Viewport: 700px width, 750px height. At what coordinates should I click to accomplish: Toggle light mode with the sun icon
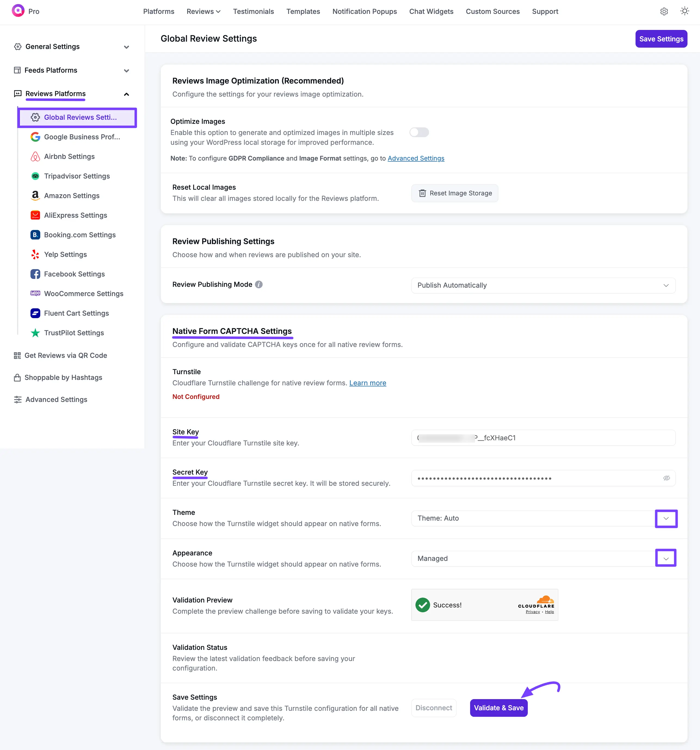pyautogui.click(x=685, y=11)
